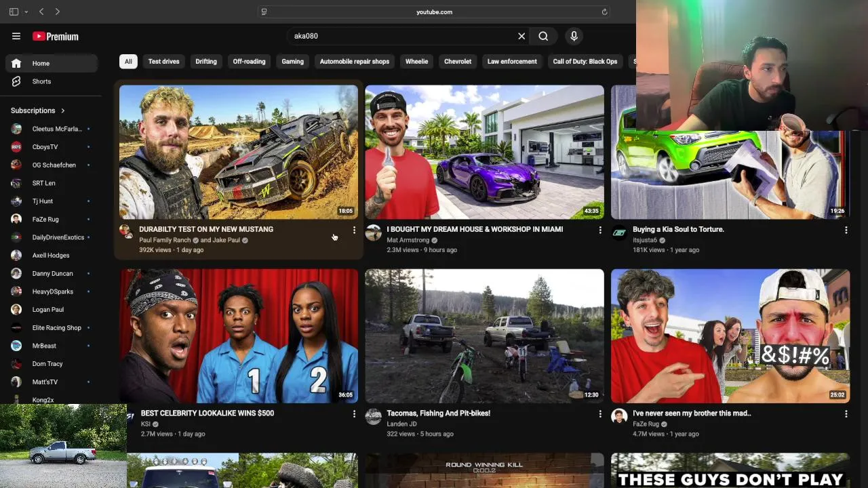Open Logan Paul subscription

pos(51,310)
